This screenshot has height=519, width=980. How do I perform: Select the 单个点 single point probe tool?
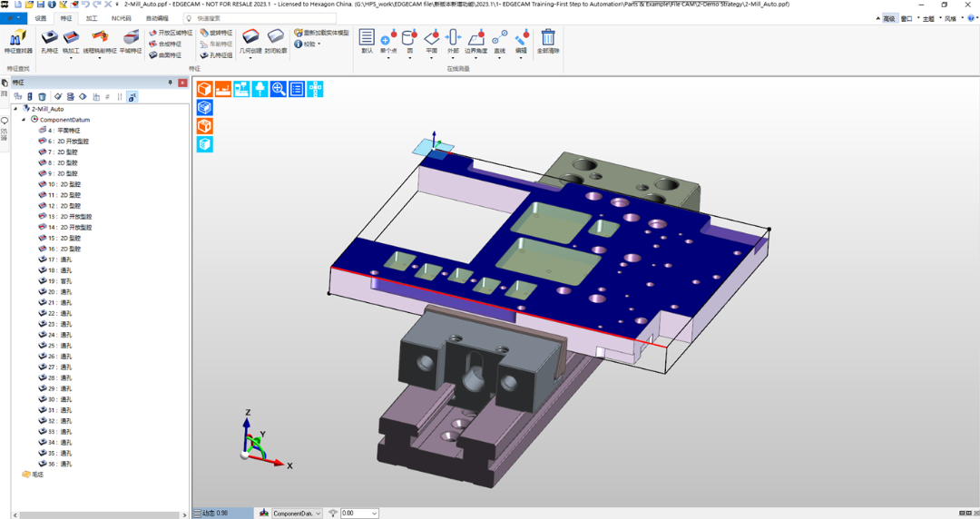click(x=388, y=40)
